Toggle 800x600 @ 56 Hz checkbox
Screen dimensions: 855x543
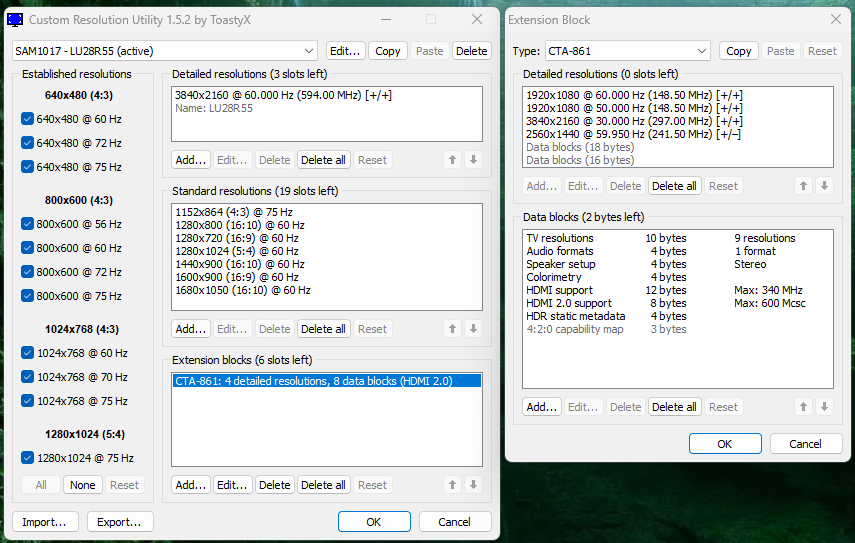tap(28, 224)
